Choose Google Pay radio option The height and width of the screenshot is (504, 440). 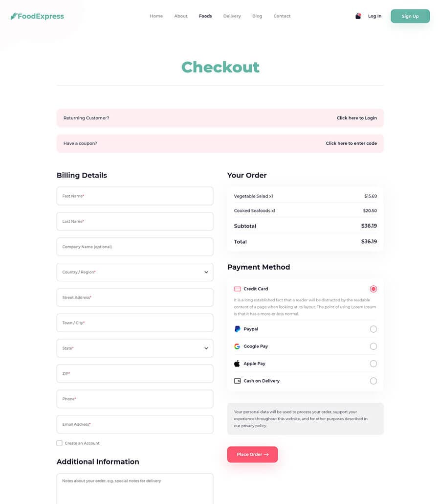(x=374, y=346)
